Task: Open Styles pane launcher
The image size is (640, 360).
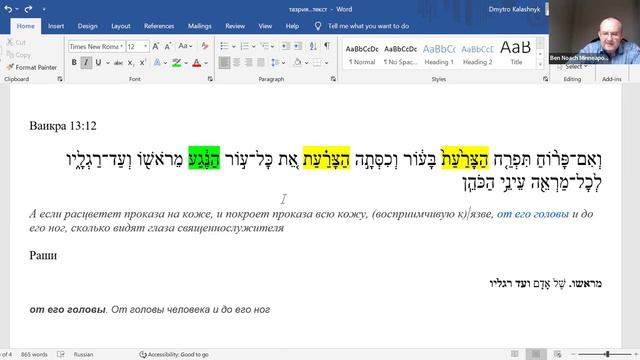Action: [x=545, y=79]
